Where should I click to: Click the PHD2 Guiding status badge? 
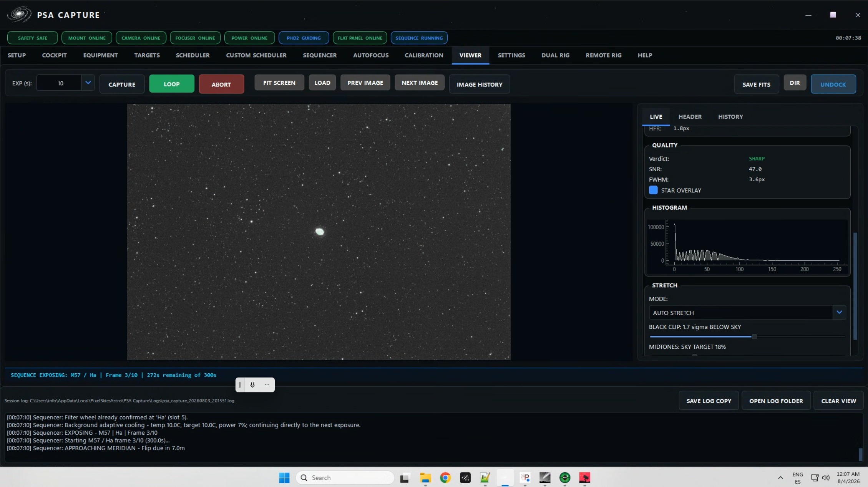pos(304,38)
